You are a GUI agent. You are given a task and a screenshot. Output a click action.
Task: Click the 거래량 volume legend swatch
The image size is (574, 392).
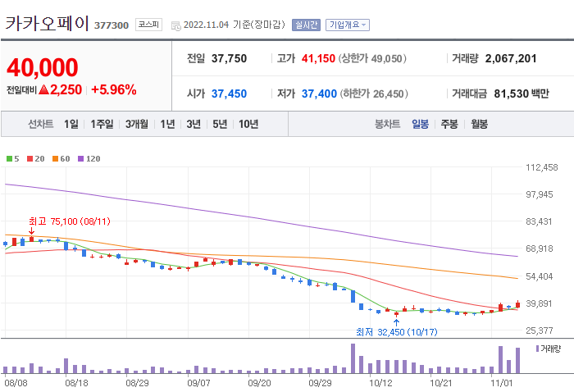pos(537,349)
